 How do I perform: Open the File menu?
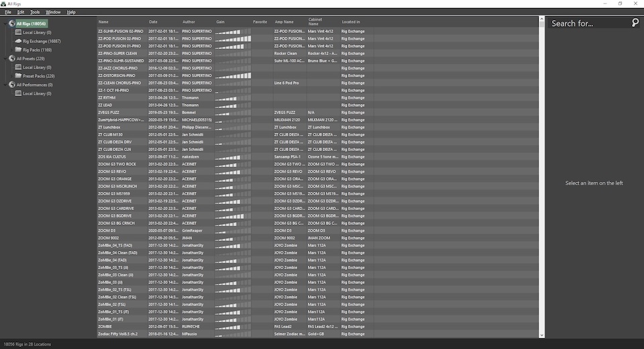pos(8,12)
